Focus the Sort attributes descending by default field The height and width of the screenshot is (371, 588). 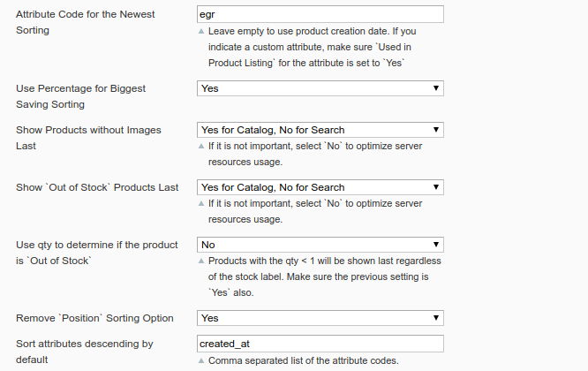click(x=320, y=344)
